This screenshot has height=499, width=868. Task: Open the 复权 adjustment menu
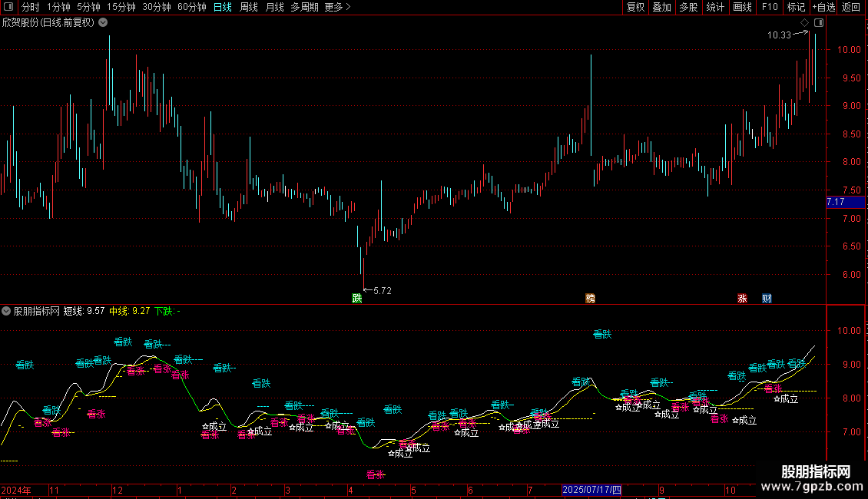coord(635,7)
